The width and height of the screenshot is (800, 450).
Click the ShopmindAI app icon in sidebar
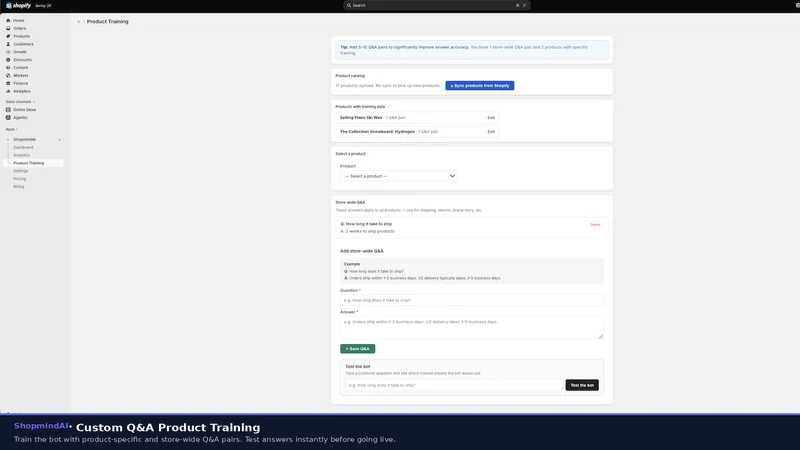click(8, 139)
